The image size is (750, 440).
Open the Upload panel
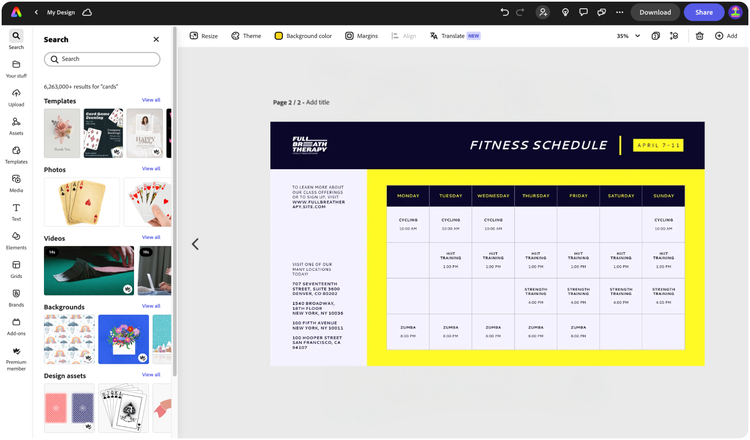point(16,98)
